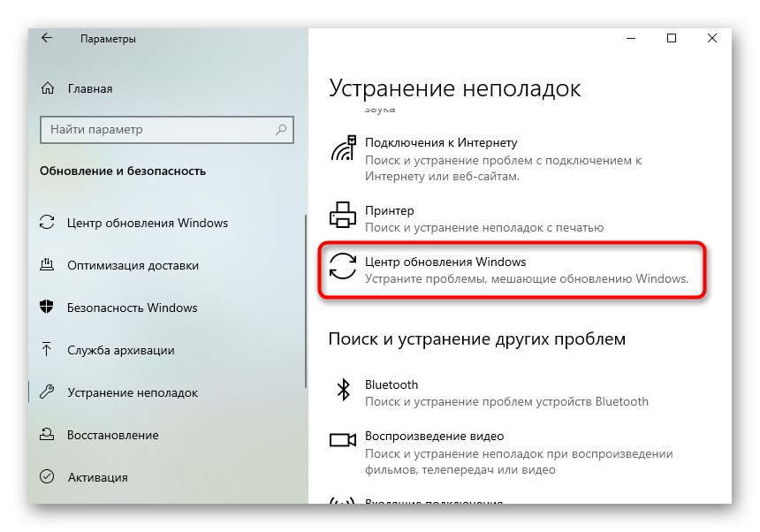This screenshot has height=532, width=760.
Task: Select Восстановление in the sidebar menu
Action: [112, 435]
